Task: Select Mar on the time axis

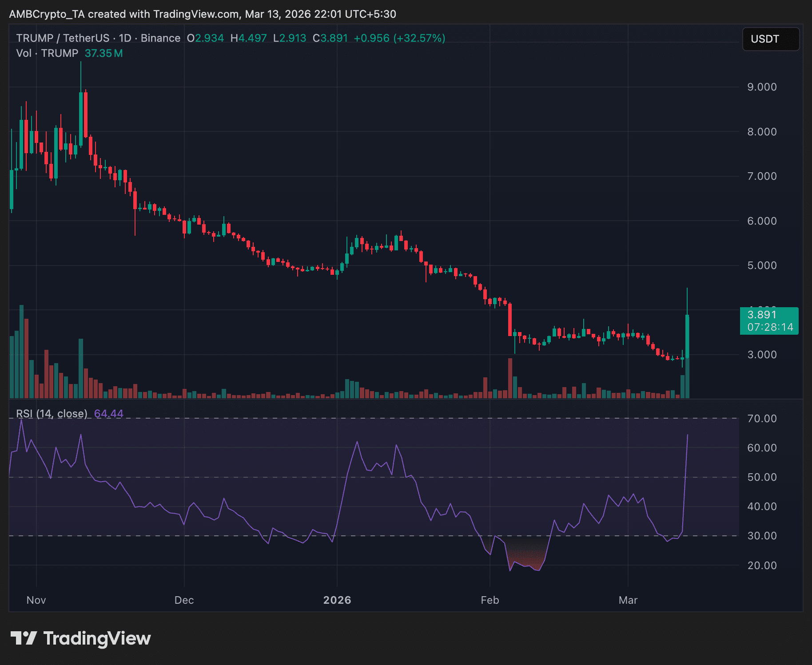Action: 628,600
